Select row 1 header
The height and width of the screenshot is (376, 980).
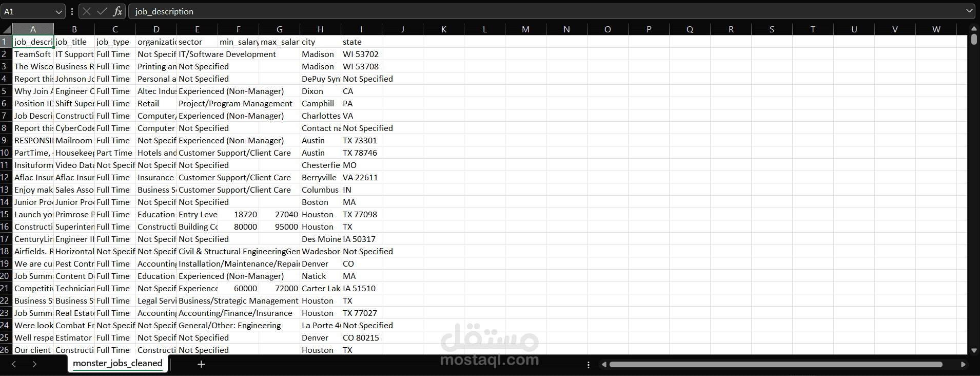(6, 42)
